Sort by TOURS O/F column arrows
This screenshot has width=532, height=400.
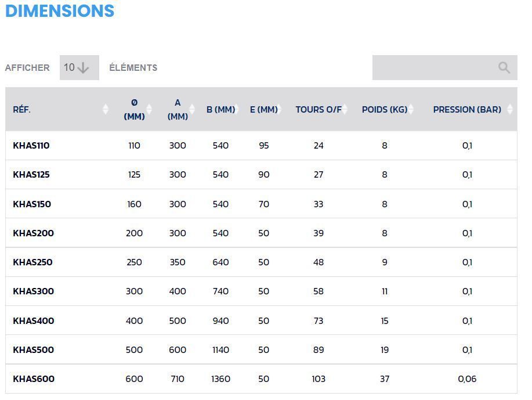(345, 109)
